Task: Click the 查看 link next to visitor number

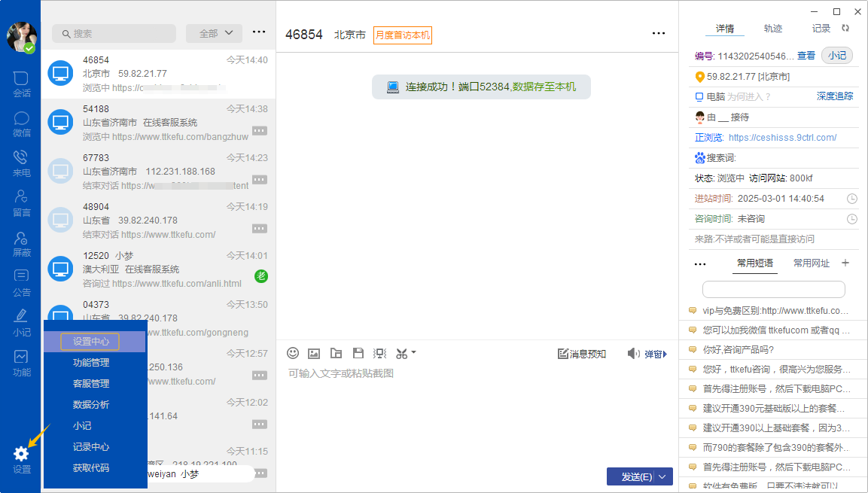Action: point(806,55)
